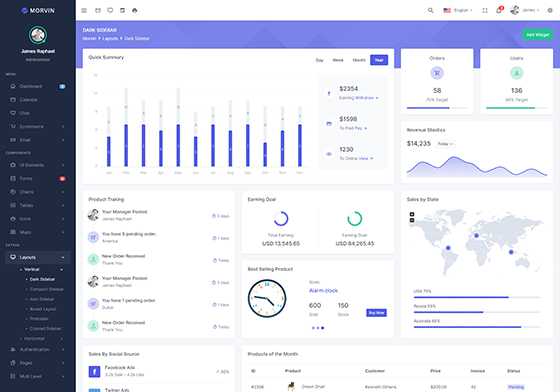560x392 pixels.
Task: Open the settings gear icon in header
Action: coord(550,10)
